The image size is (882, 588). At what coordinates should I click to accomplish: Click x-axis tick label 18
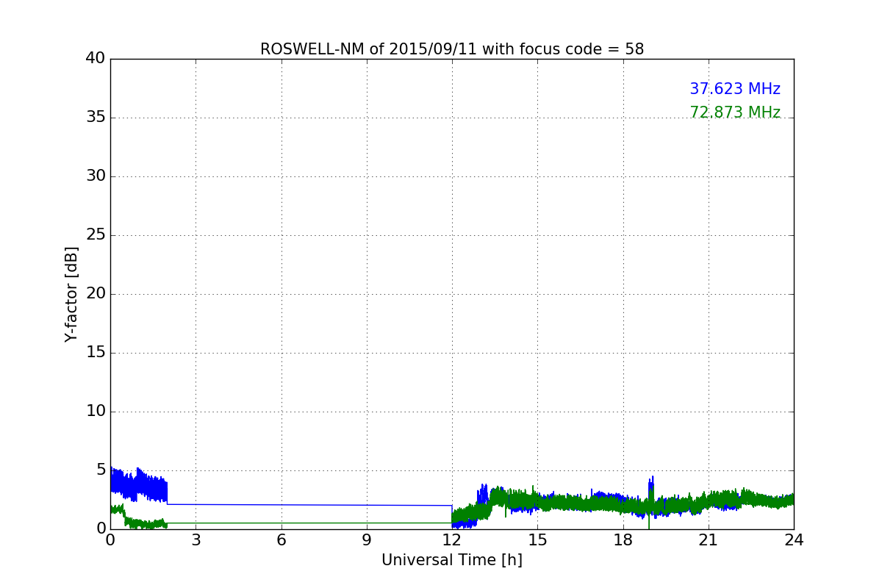623,539
